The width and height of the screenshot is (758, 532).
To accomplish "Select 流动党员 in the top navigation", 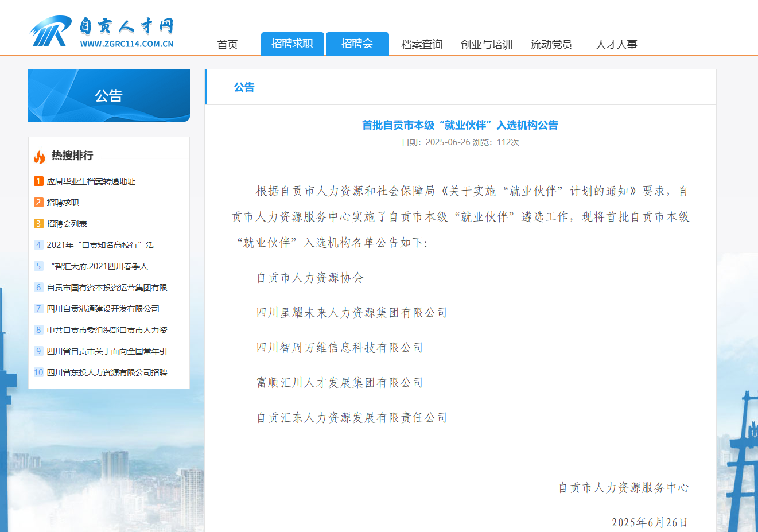I will click(x=551, y=44).
